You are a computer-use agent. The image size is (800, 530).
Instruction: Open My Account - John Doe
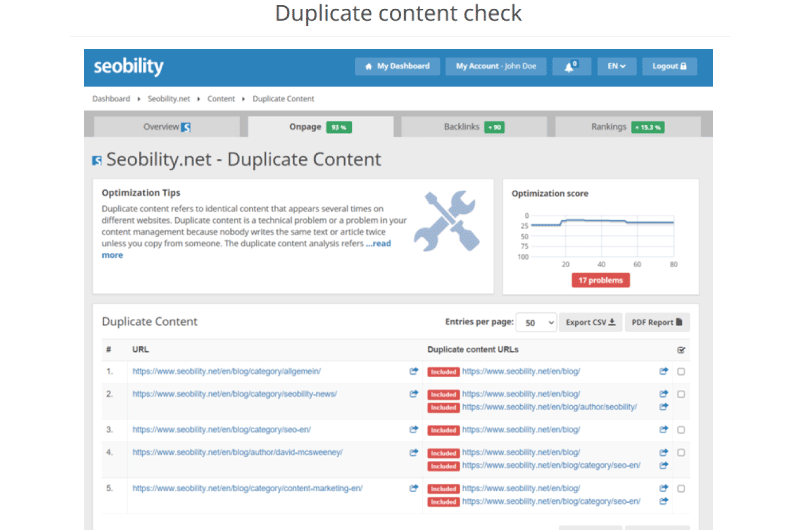(x=496, y=66)
